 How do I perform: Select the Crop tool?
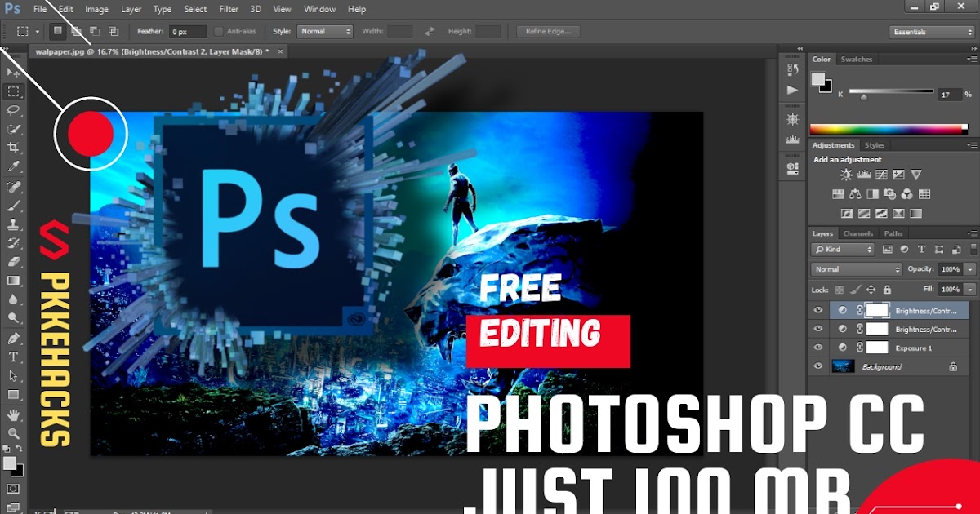tap(14, 148)
